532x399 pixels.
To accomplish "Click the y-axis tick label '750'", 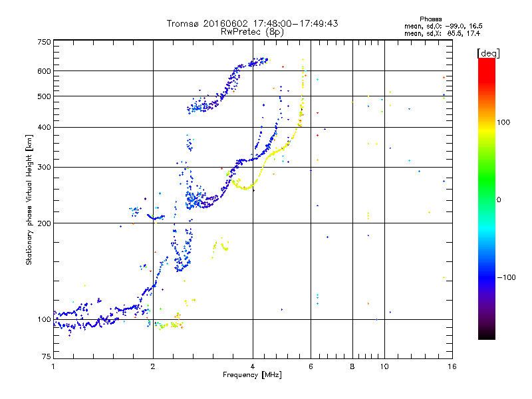I will pos(44,42).
